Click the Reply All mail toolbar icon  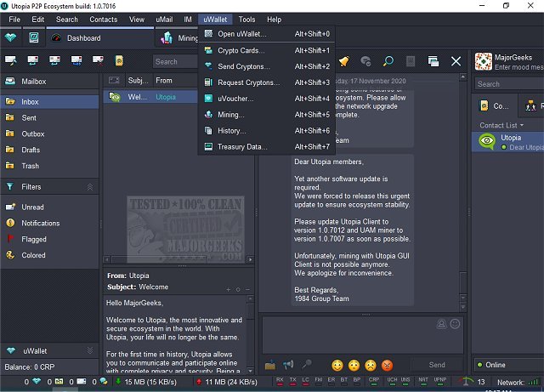54,60
